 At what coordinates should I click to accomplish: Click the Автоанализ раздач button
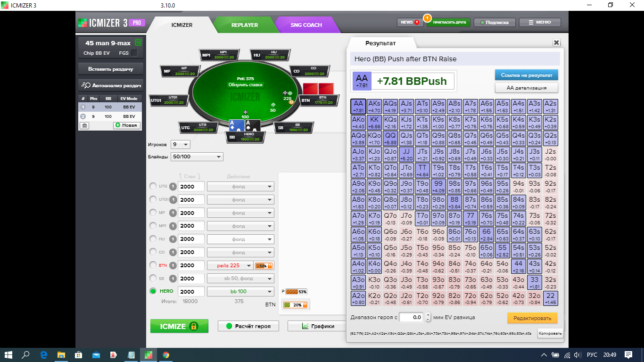[111, 85]
